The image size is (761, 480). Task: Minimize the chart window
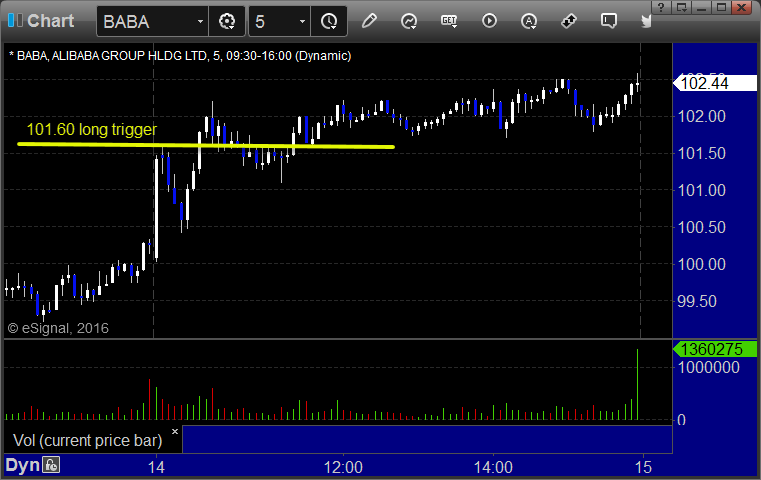[x=701, y=7]
